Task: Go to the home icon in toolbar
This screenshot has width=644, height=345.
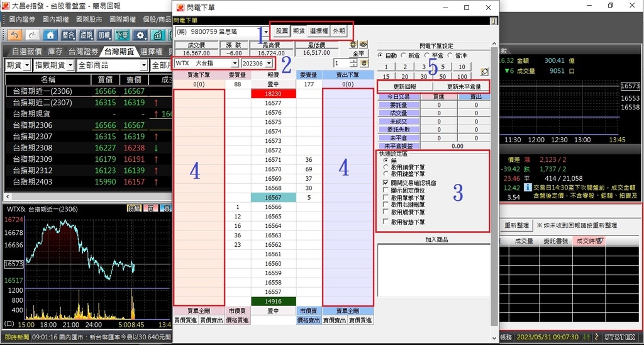Action: [x=50, y=35]
